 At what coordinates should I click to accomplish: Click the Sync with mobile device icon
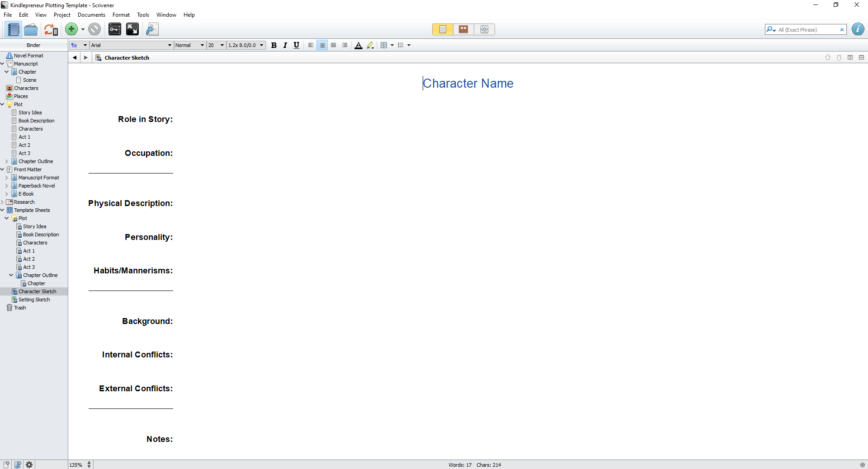point(50,29)
